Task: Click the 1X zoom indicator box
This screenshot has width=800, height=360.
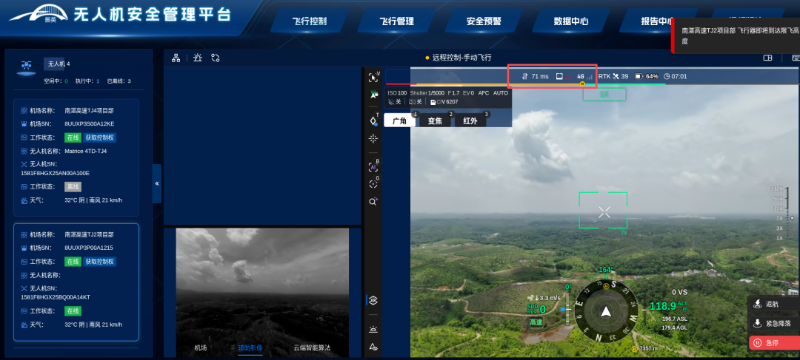Action: (605, 94)
